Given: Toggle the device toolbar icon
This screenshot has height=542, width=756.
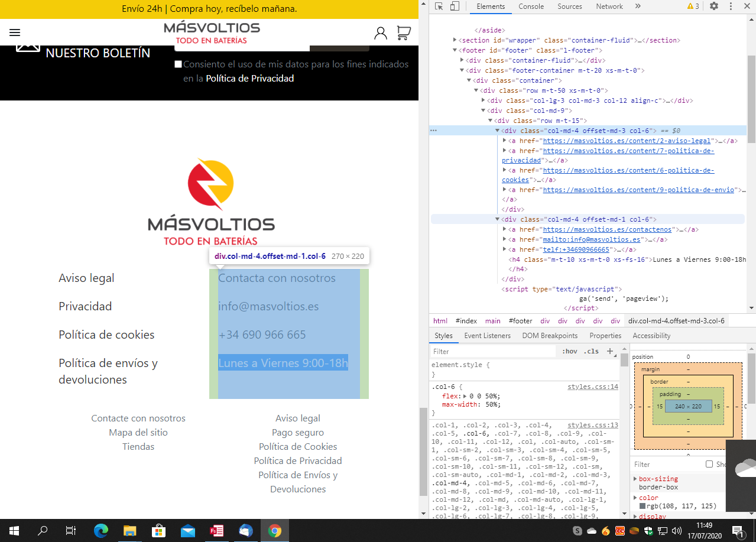Looking at the screenshot, I should [455, 7].
